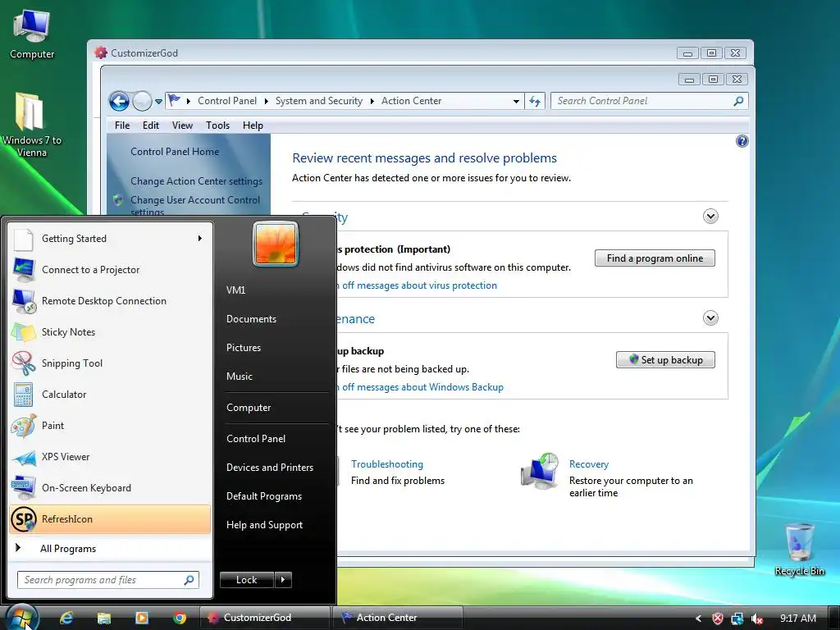Click the Action Center help icon
This screenshot has width=840, height=630.
coord(742,141)
